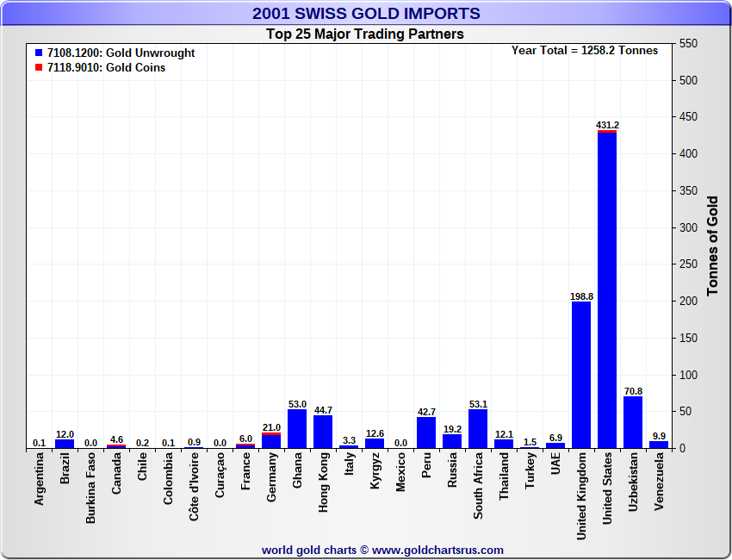732x560 pixels.
Task: Click the South Africa bar
Action: point(478,428)
